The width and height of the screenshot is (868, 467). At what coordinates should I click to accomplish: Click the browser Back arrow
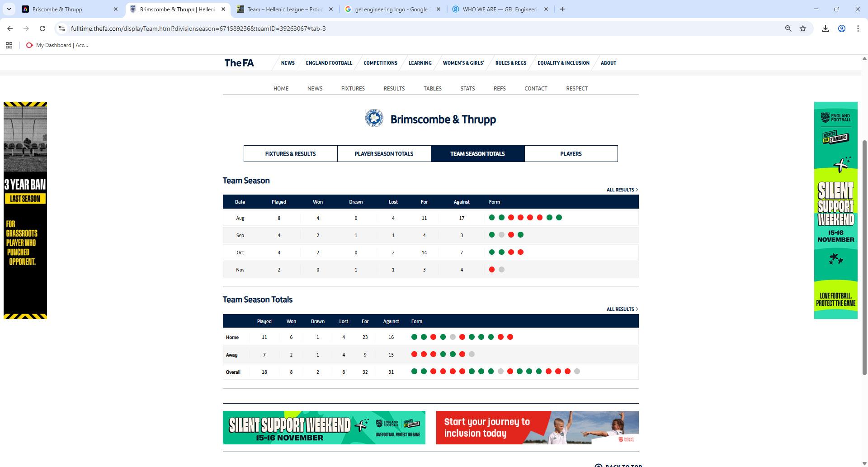pyautogui.click(x=10, y=29)
